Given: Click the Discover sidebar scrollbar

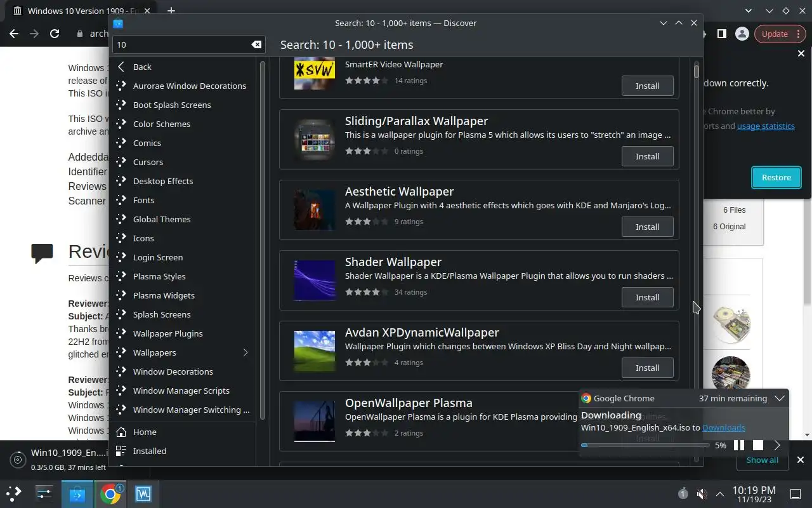Looking at the screenshot, I should pyautogui.click(x=263, y=239).
